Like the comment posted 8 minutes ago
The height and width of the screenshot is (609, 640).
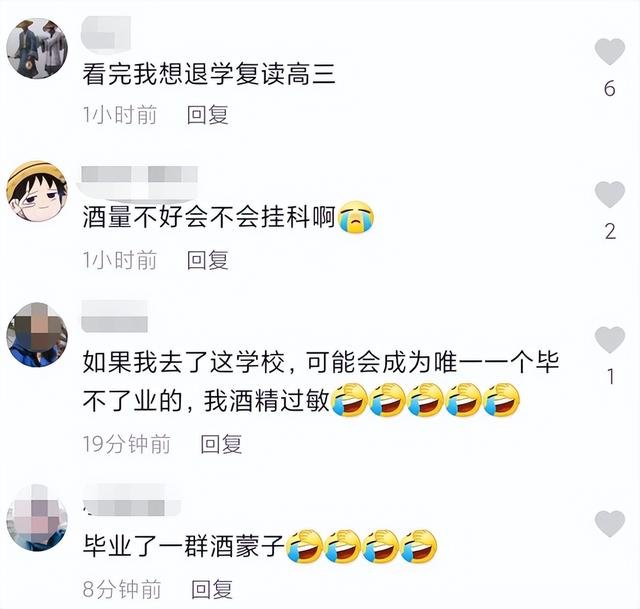pyautogui.click(x=610, y=524)
